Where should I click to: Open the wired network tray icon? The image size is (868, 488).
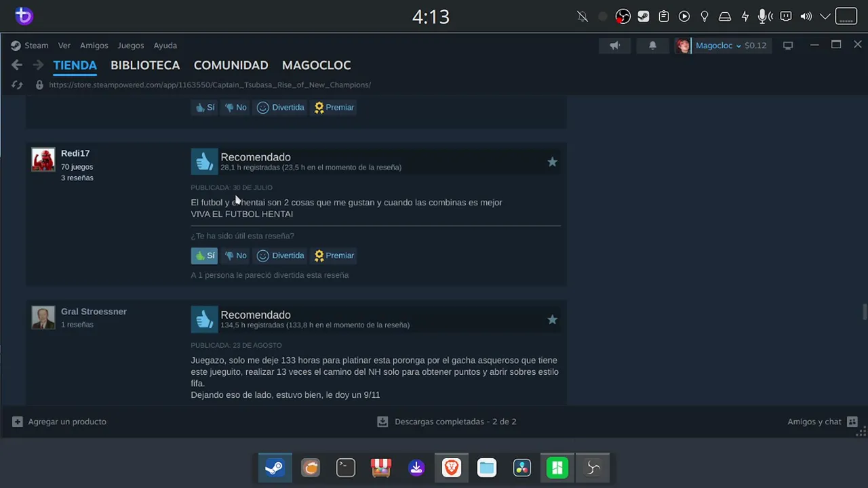tap(786, 16)
